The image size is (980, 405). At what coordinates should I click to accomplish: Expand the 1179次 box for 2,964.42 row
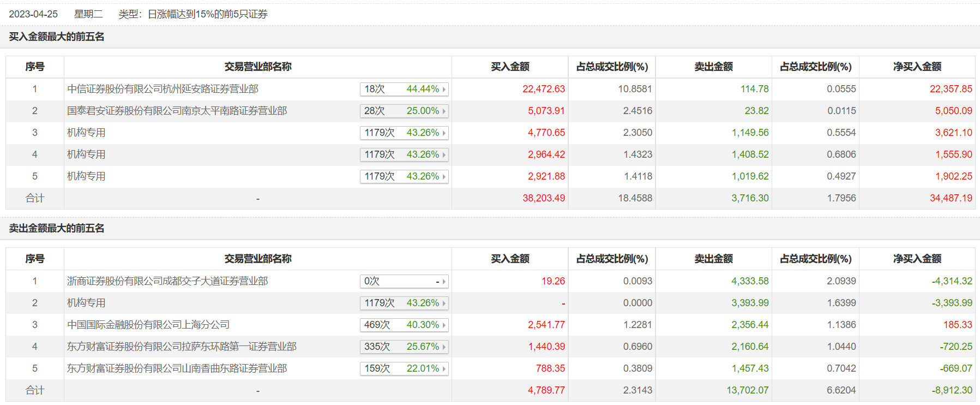click(404, 154)
